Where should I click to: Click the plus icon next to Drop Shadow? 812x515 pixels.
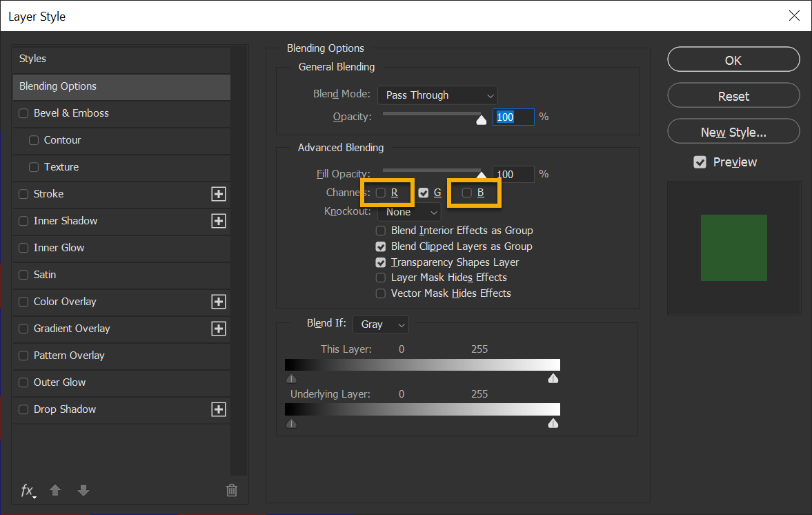coord(218,409)
